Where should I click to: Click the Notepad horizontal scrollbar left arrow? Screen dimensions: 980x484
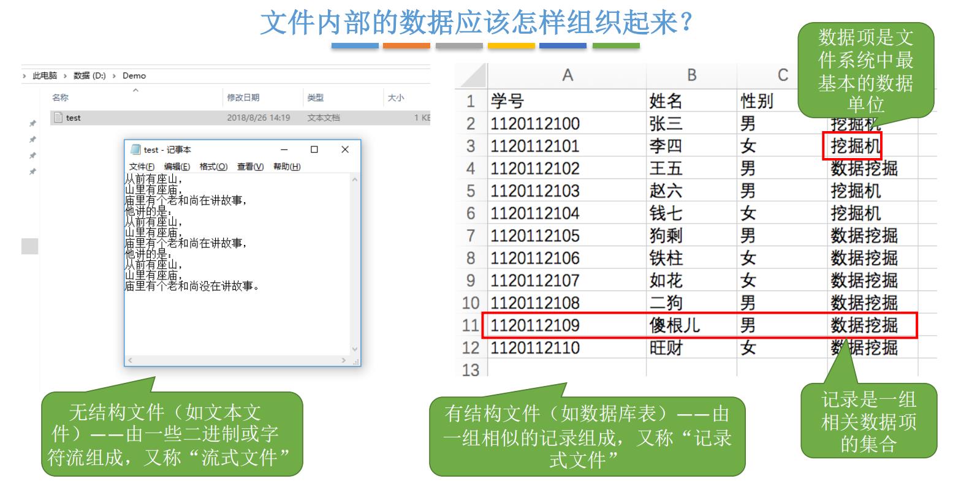[x=129, y=360]
